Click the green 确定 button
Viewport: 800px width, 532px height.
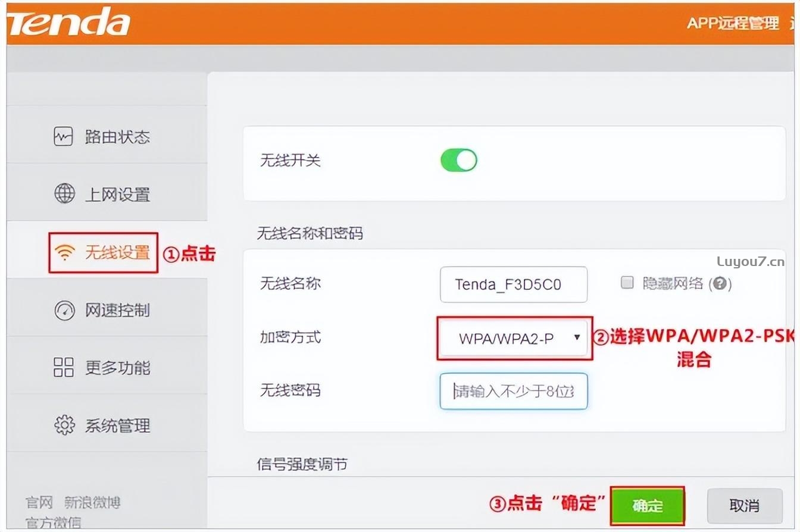point(648,506)
